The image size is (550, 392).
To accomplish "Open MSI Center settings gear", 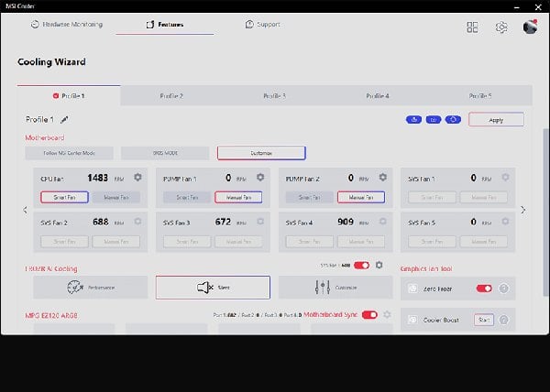I will (x=501, y=27).
